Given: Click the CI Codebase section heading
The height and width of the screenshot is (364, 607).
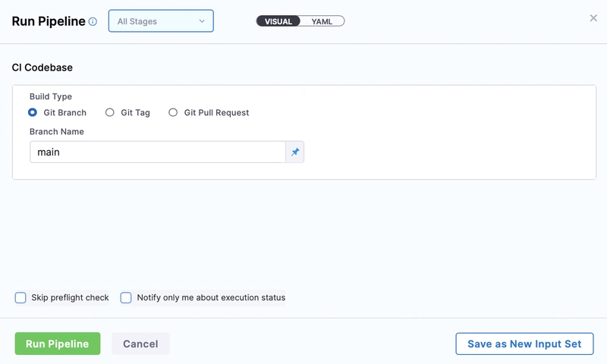Looking at the screenshot, I should (x=42, y=67).
